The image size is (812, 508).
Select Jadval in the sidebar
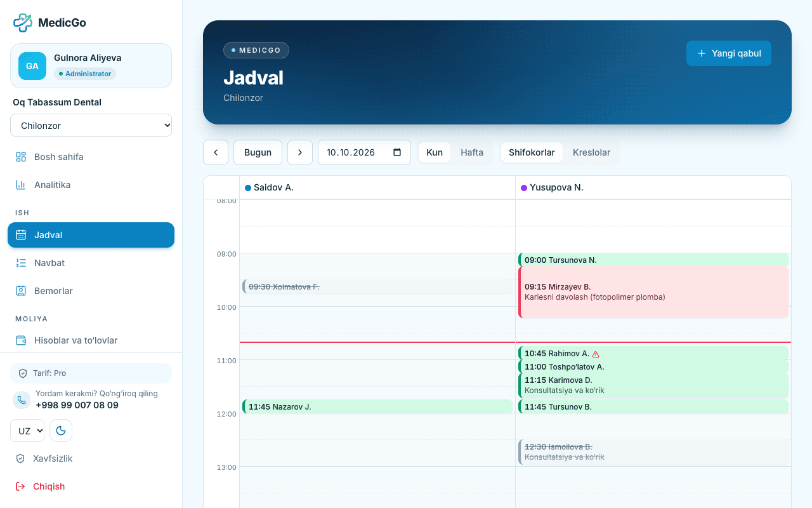pos(91,235)
